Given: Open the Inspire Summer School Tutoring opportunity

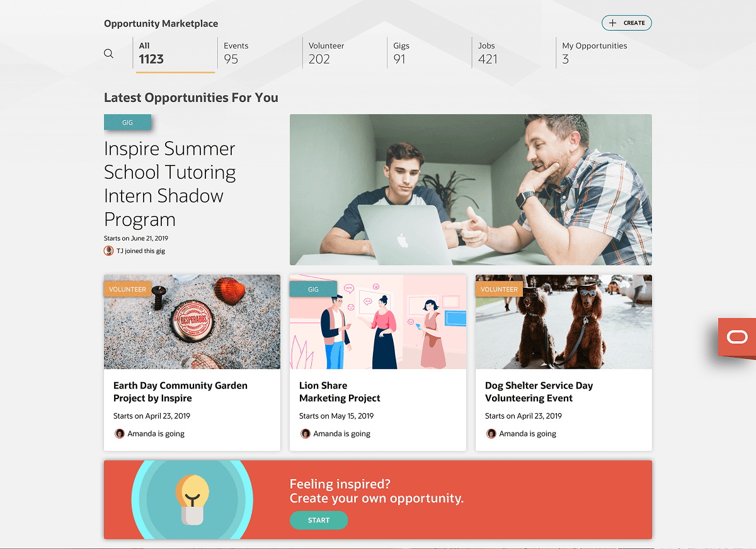Looking at the screenshot, I should [x=169, y=184].
